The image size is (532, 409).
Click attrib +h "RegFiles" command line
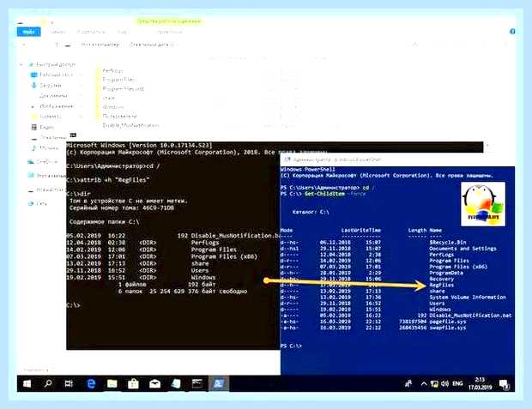pyautogui.click(x=107, y=180)
